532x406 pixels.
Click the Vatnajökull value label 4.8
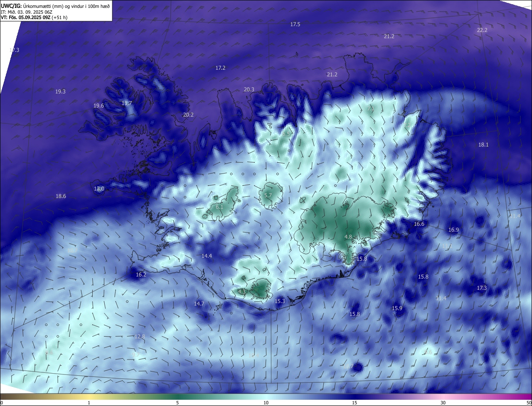(348, 237)
